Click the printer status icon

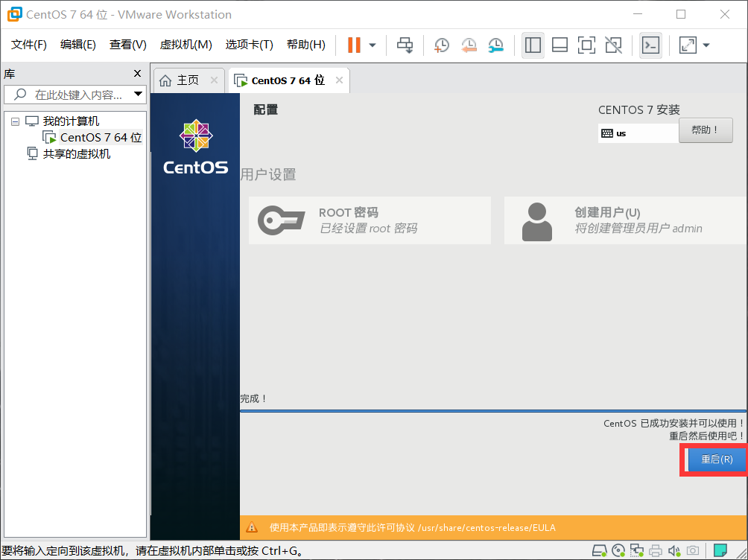[656, 551]
